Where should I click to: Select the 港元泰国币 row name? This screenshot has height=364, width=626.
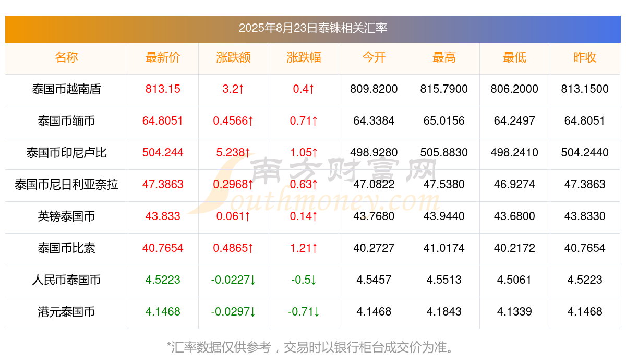pos(66,312)
